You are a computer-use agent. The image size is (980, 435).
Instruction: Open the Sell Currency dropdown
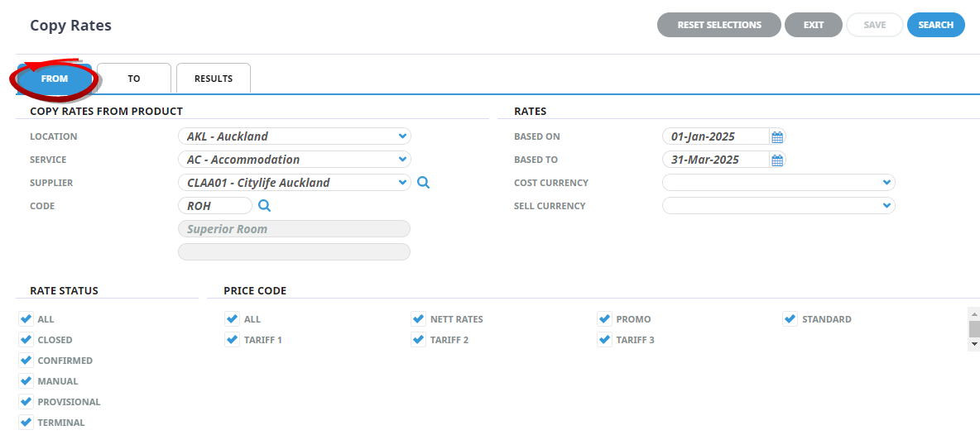click(x=886, y=206)
